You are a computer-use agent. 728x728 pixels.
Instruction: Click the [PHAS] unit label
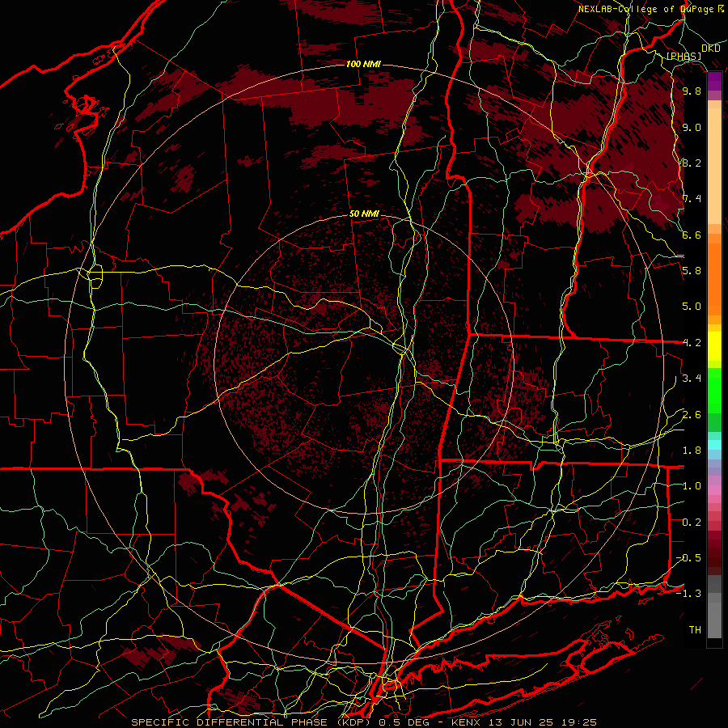[684, 56]
